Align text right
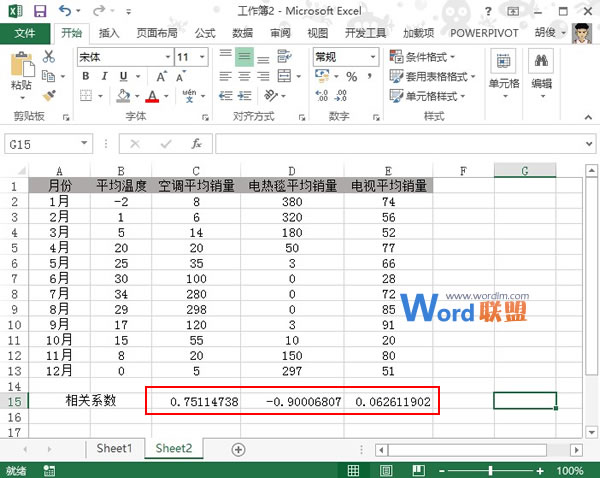Image resolution: width=600 pixels, height=478 pixels. pyautogui.click(x=263, y=76)
